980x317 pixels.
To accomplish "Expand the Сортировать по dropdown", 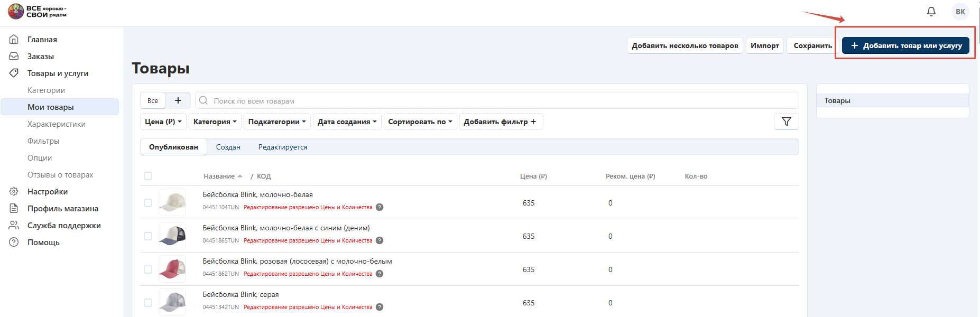I will [x=420, y=122].
